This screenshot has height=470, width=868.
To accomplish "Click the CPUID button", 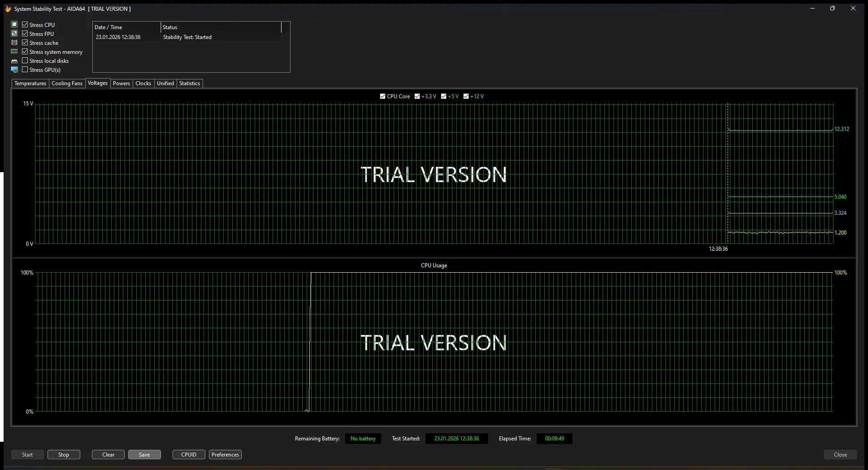I will [189, 455].
